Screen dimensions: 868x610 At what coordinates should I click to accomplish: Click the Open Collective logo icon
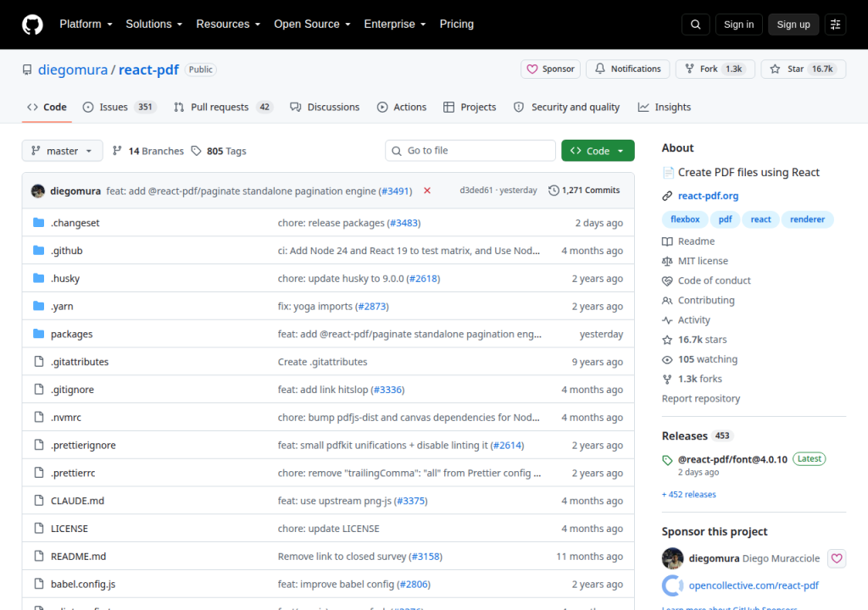coord(672,585)
